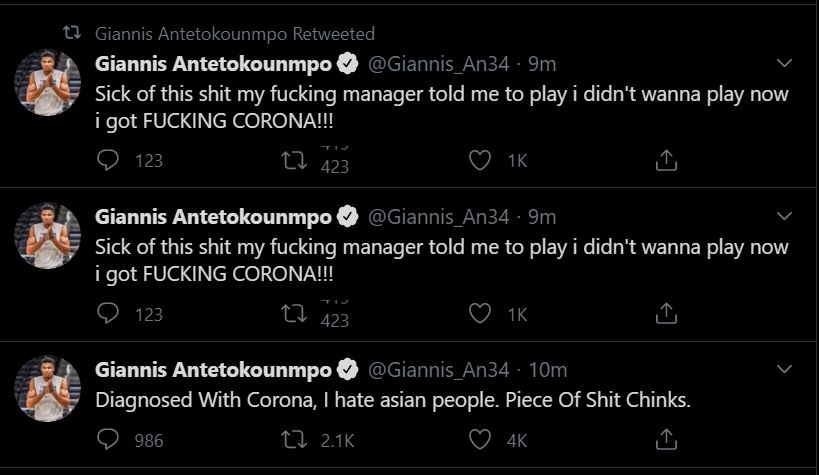The width and height of the screenshot is (819, 475).
Task: Like the tweet with 4K likes
Action: [x=482, y=439]
